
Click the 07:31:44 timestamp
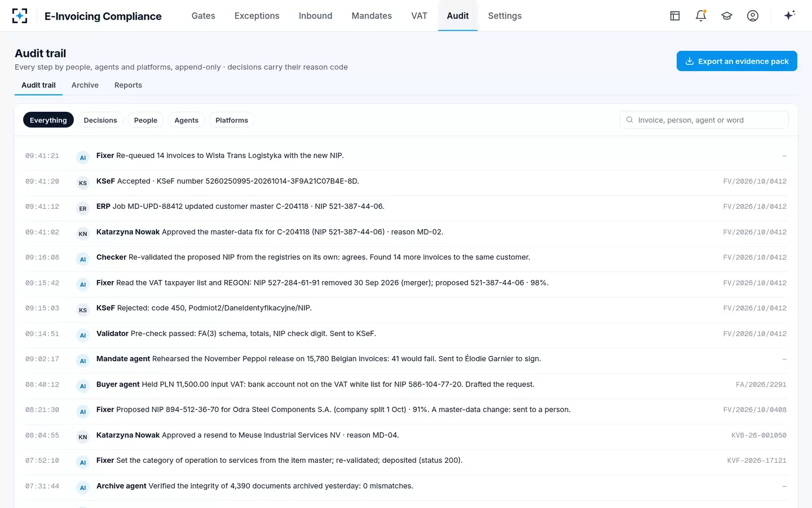[x=42, y=486]
